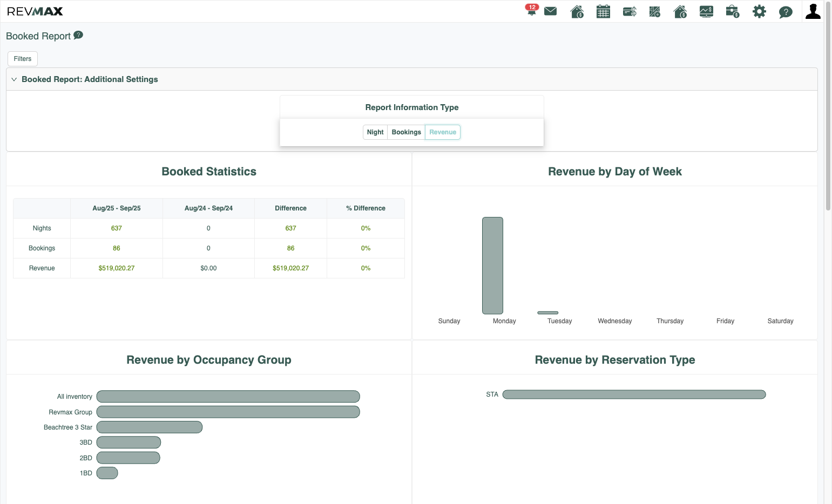Click the Sunday axis label

point(449,321)
